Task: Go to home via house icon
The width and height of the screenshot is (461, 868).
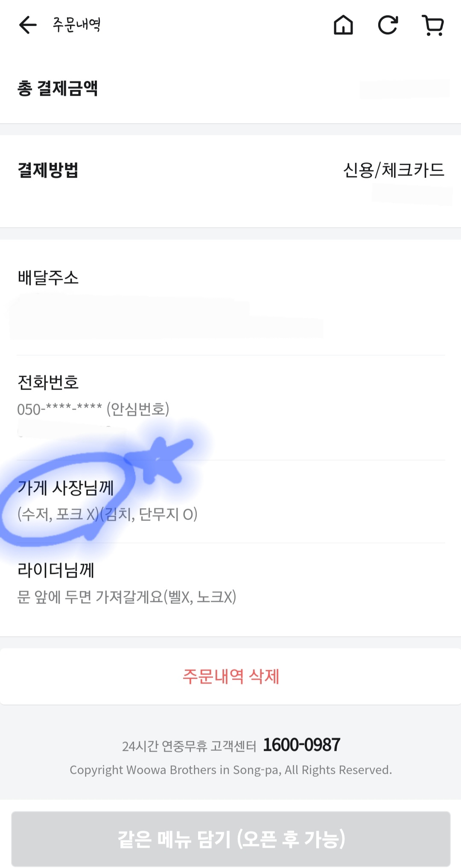Action: (343, 25)
